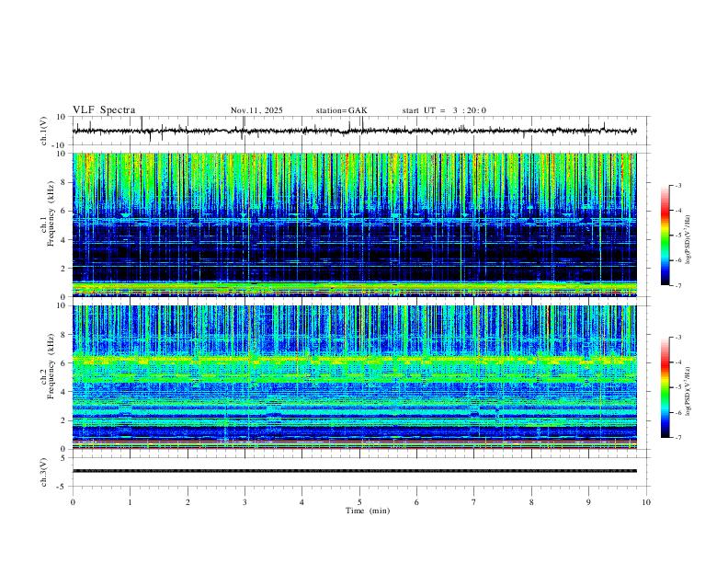
Task: Click the ch.2 "Frequency (kHz)" axis label
Action: (51, 366)
